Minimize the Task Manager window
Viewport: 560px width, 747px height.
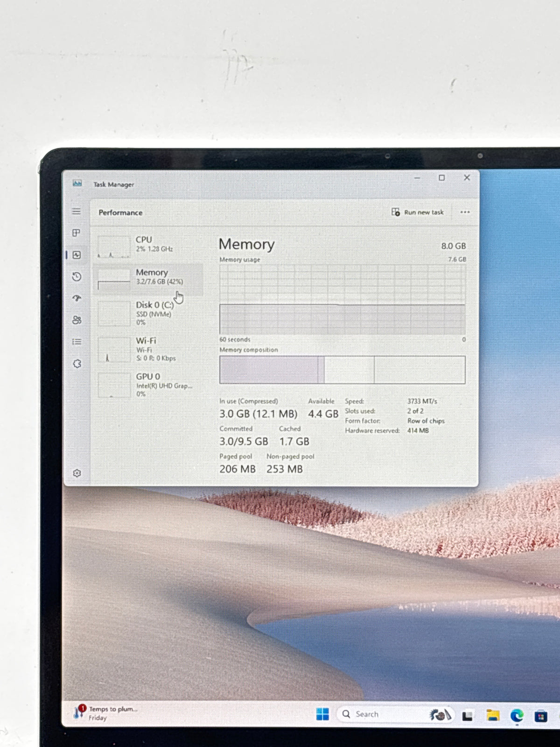tap(417, 178)
